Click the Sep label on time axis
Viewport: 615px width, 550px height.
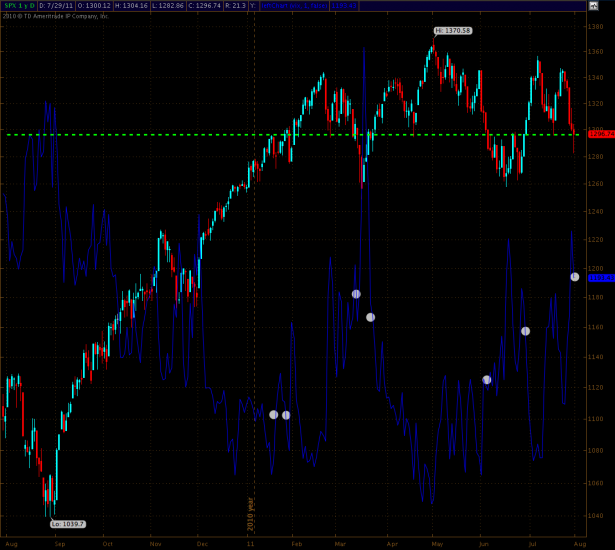click(60, 544)
